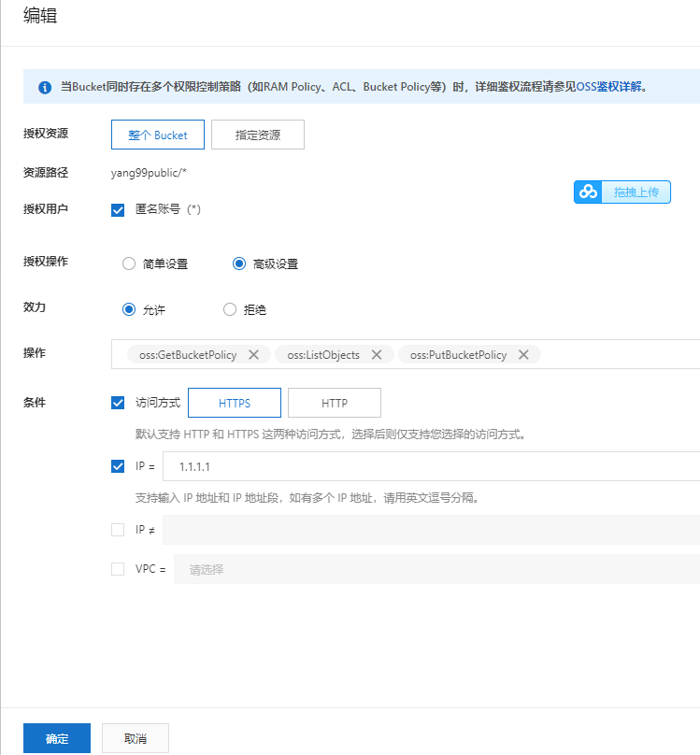
Task: Enable the VPC = condition checkbox
Action: (118, 569)
